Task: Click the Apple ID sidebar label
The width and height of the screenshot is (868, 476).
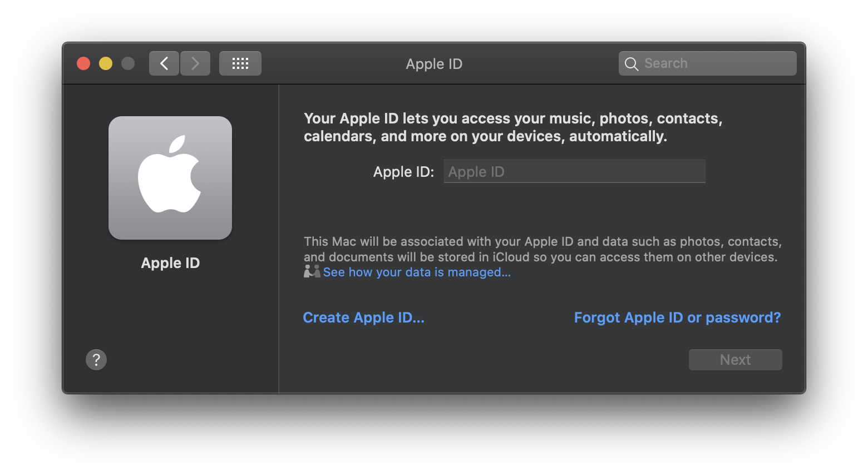Action: [170, 263]
